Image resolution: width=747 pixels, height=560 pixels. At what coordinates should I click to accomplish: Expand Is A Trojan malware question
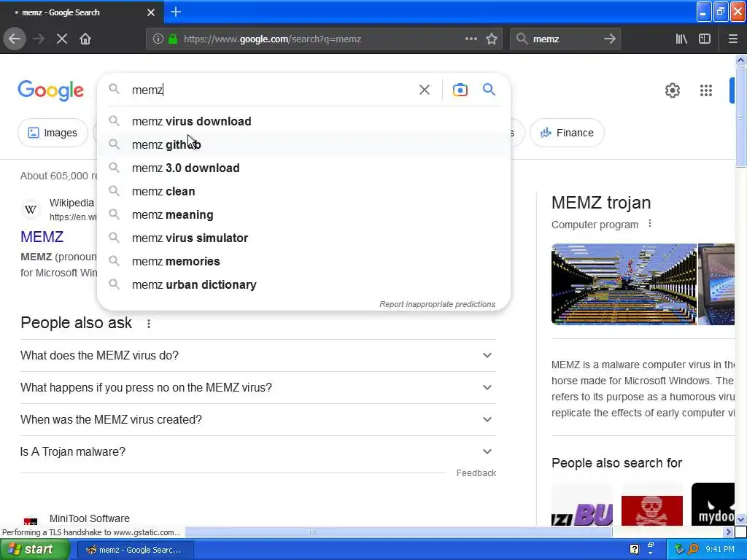[258, 451]
